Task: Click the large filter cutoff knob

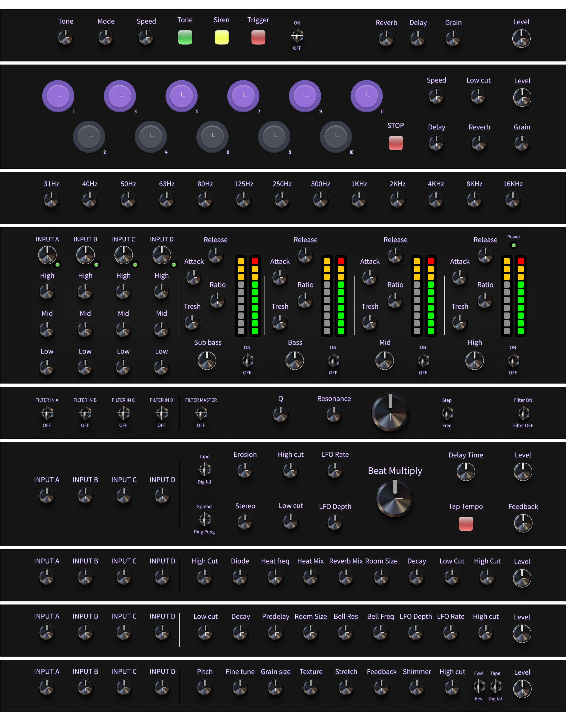Action: tap(390, 413)
